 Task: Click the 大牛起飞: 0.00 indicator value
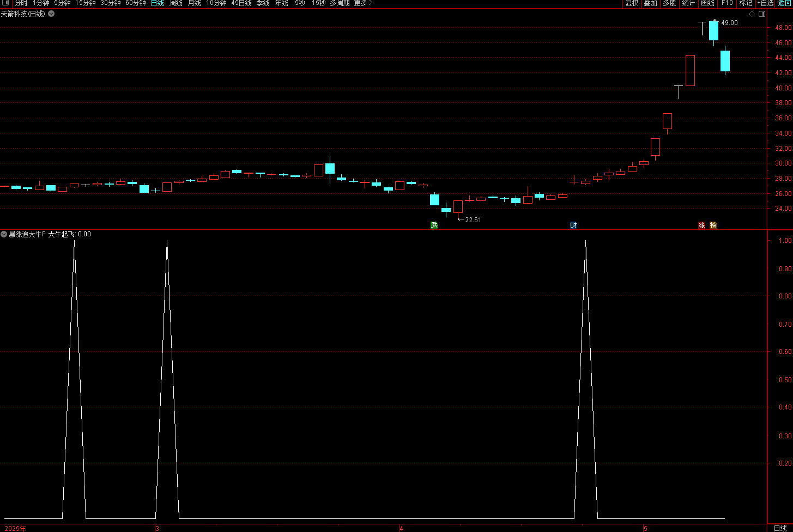(x=70, y=234)
